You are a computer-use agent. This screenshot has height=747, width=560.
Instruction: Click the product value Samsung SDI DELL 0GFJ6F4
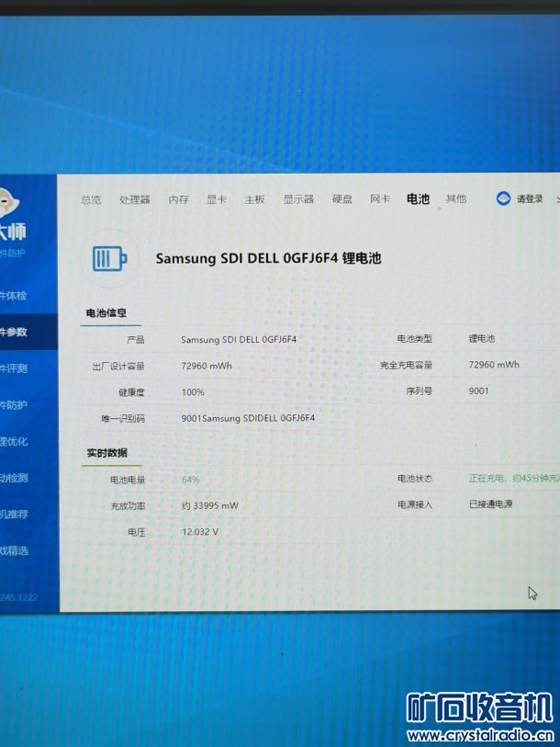pos(239,339)
